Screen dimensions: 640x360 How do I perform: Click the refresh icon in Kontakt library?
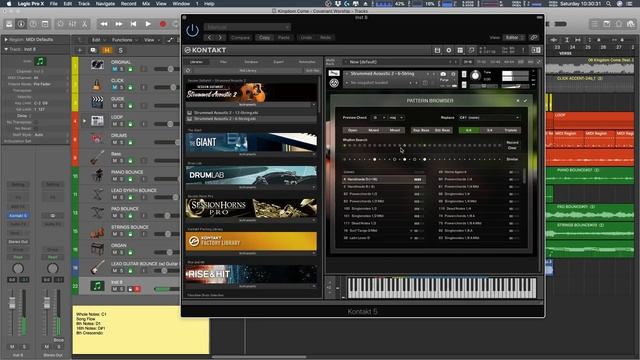click(188, 71)
